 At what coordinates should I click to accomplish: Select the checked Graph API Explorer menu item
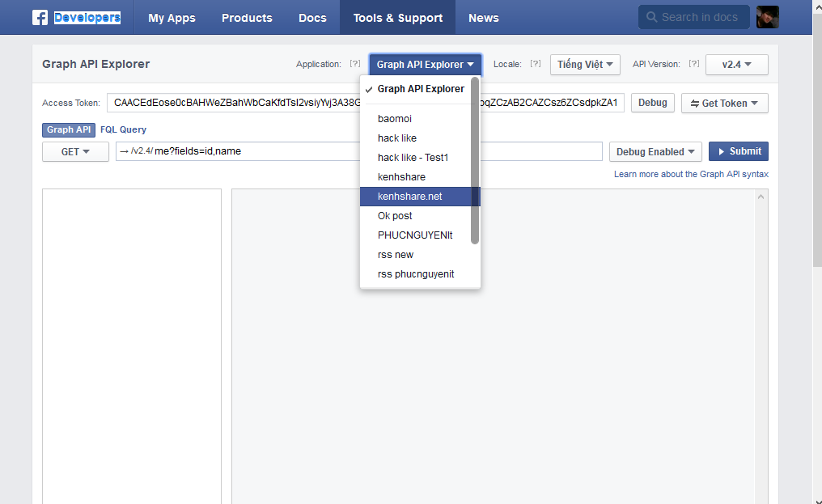click(420, 89)
